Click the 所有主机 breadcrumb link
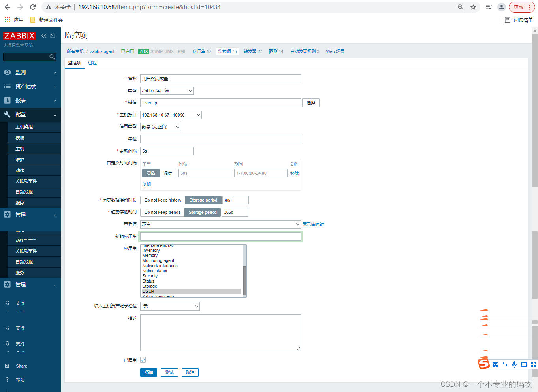Viewport: 538px width, 392px height. click(75, 51)
